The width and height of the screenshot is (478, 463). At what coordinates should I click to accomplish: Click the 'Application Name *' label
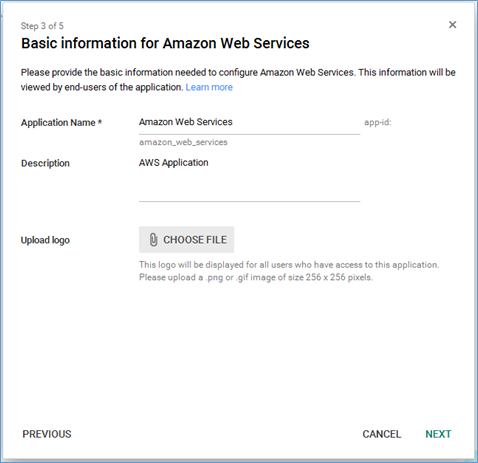61,123
